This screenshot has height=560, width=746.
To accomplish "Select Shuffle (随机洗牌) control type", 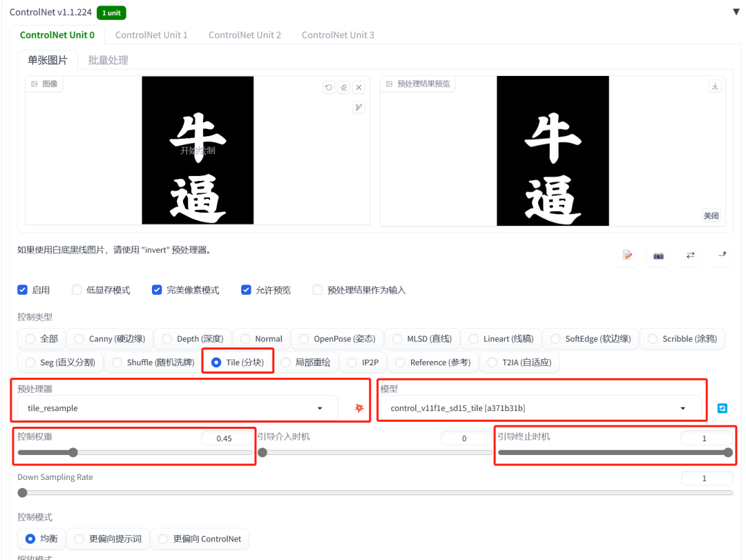I will click(153, 363).
